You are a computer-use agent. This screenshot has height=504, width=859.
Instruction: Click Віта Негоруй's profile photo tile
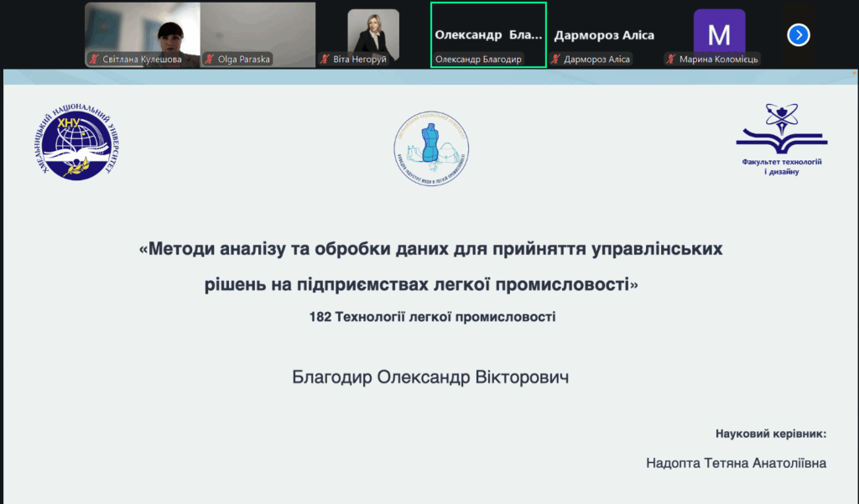tap(373, 32)
